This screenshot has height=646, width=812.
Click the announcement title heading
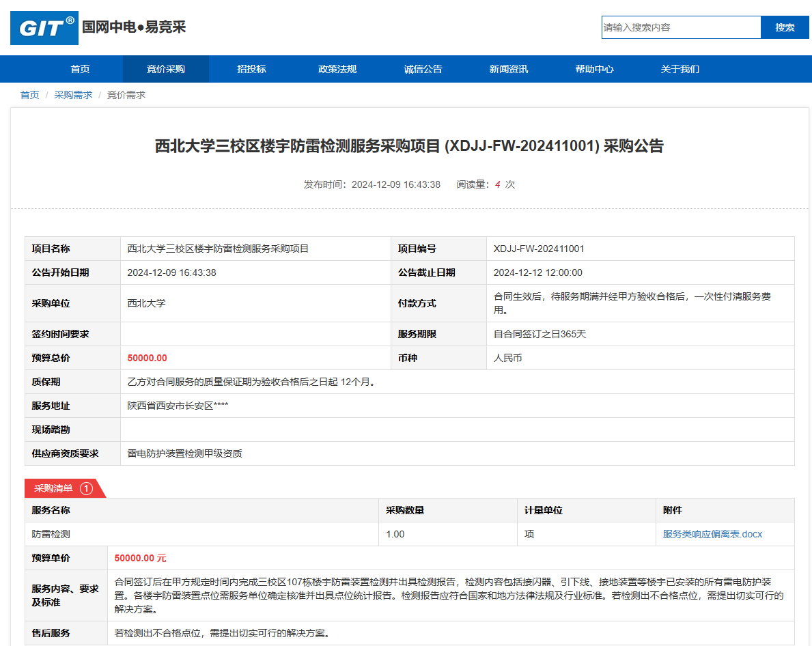[x=409, y=146]
